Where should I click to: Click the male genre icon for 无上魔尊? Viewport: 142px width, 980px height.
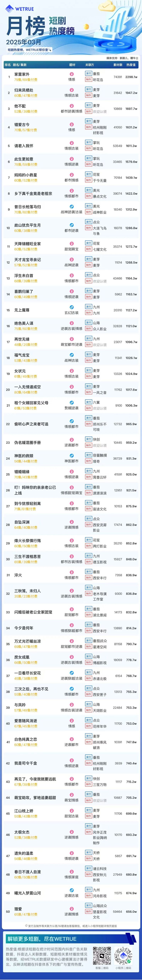(x=72, y=307)
